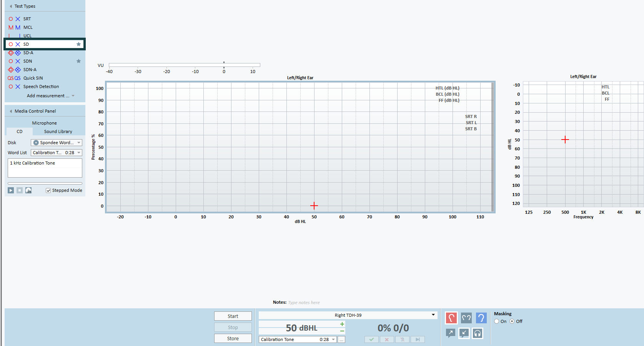Select the red right ear icon
The image size is (644, 346).
click(451, 318)
